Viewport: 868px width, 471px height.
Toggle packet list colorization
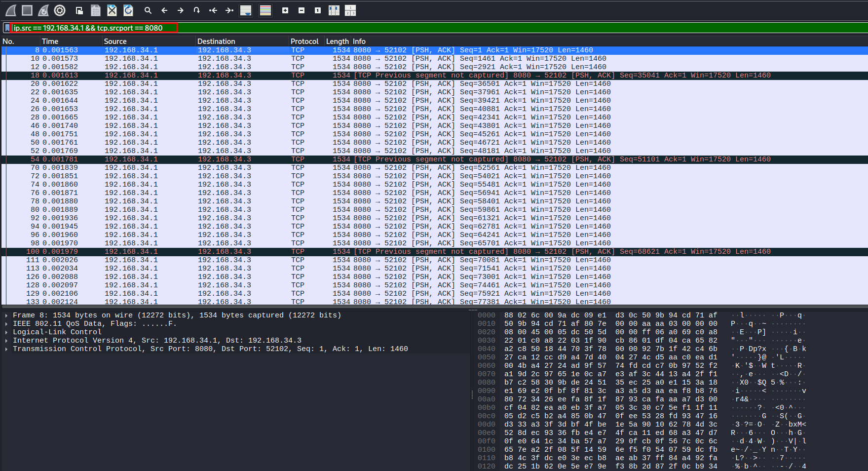click(x=265, y=10)
